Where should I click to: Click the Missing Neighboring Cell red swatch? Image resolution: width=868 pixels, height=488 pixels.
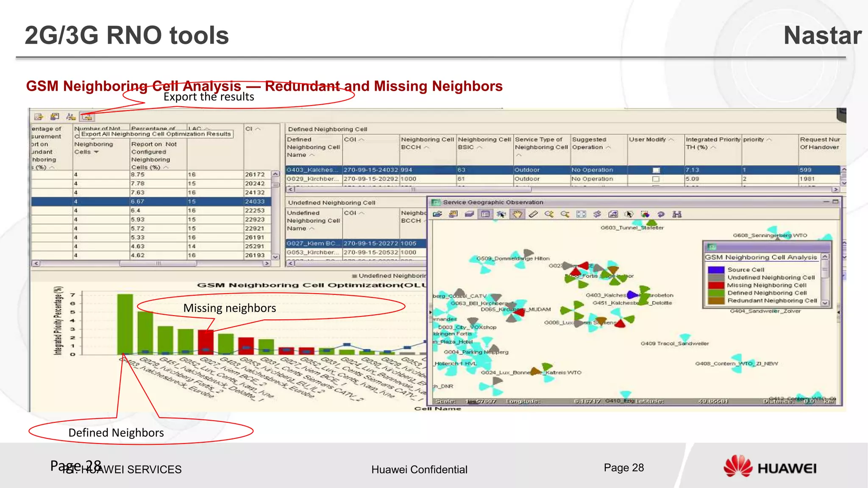(x=716, y=286)
